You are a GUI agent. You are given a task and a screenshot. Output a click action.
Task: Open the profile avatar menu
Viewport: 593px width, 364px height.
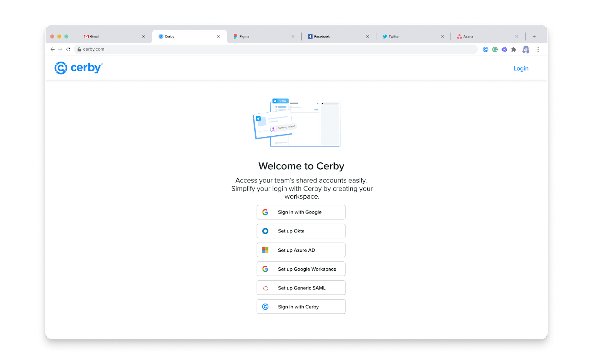point(526,49)
